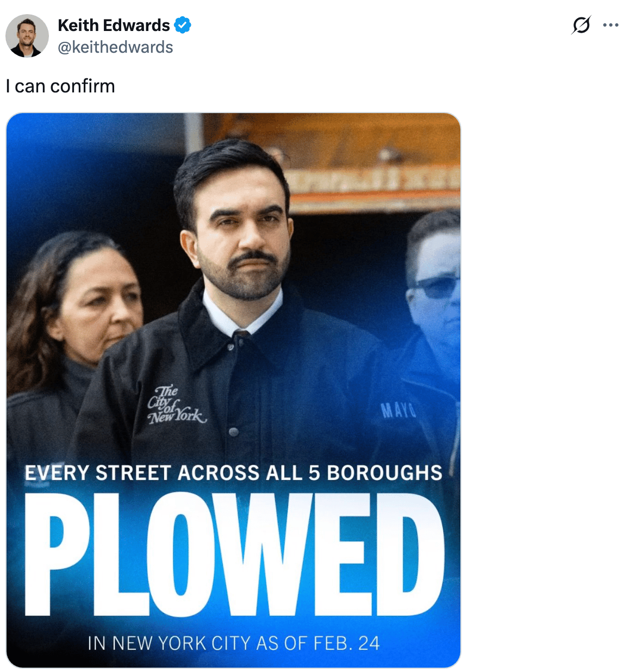624x672 pixels.
Task: Open the attached plowed streets image
Action: click(233, 390)
